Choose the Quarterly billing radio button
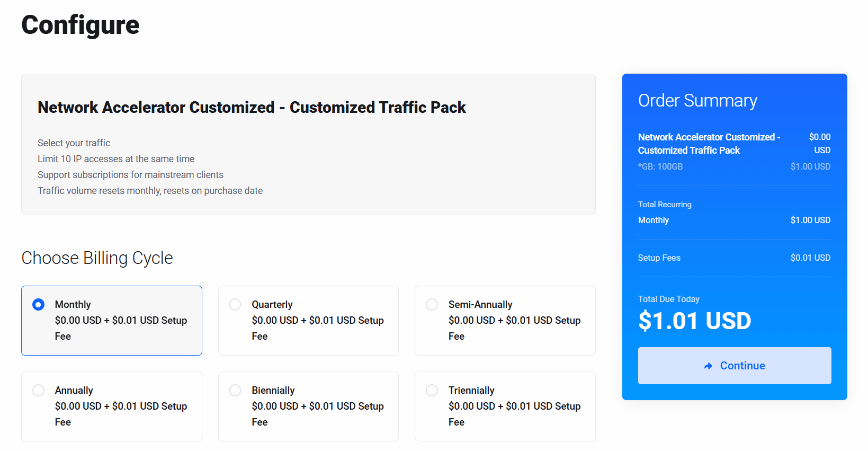 pos(235,305)
